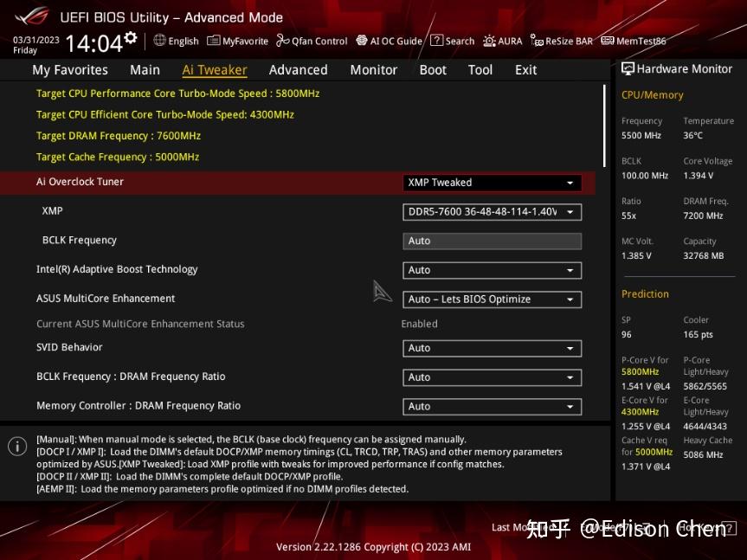
Task: Change BIOS language via the English selector
Action: tap(177, 41)
